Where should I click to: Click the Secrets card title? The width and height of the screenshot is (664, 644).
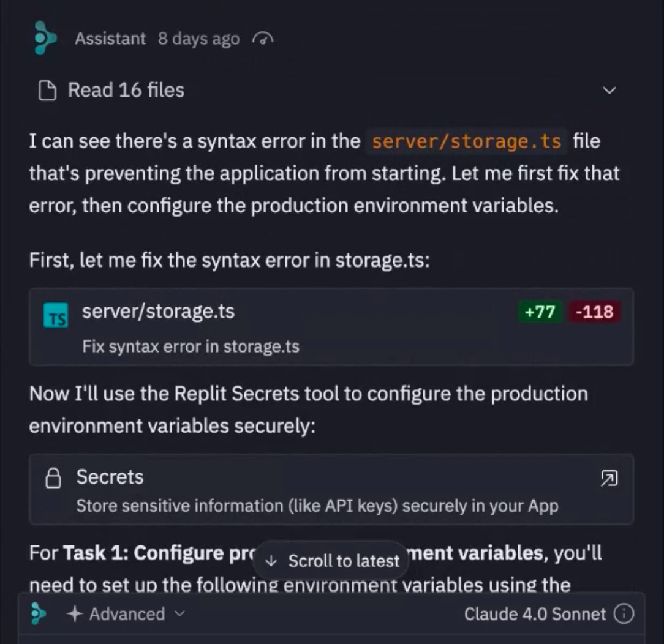point(110,477)
